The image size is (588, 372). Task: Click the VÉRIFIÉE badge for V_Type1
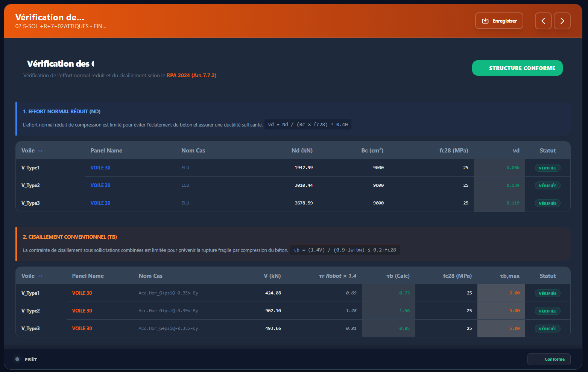point(547,168)
